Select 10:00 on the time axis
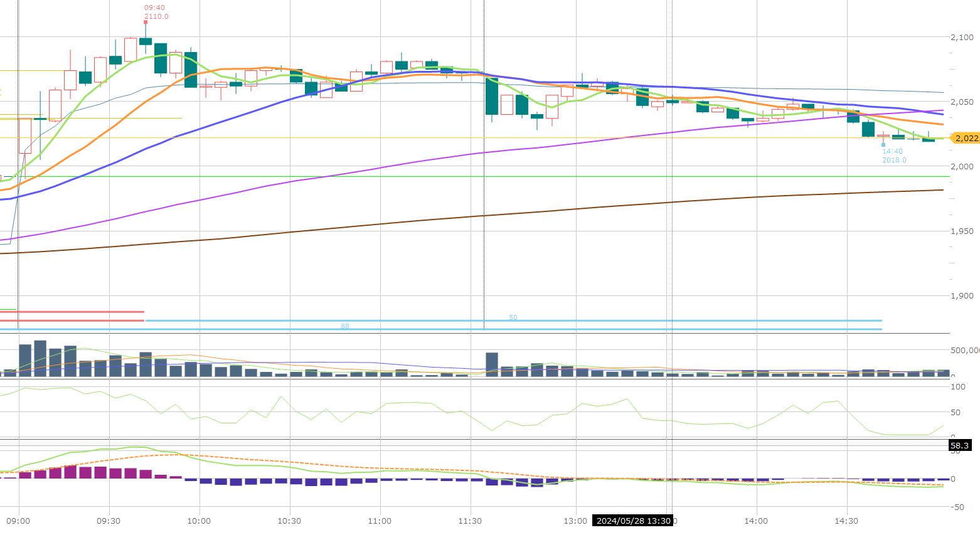Image resolution: width=980 pixels, height=535 pixels. (x=199, y=521)
